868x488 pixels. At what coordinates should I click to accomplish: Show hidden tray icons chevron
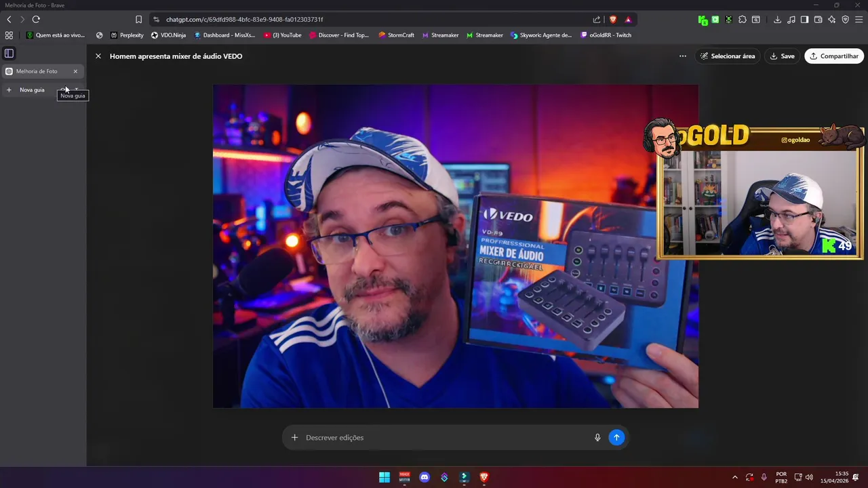pos(734,477)
